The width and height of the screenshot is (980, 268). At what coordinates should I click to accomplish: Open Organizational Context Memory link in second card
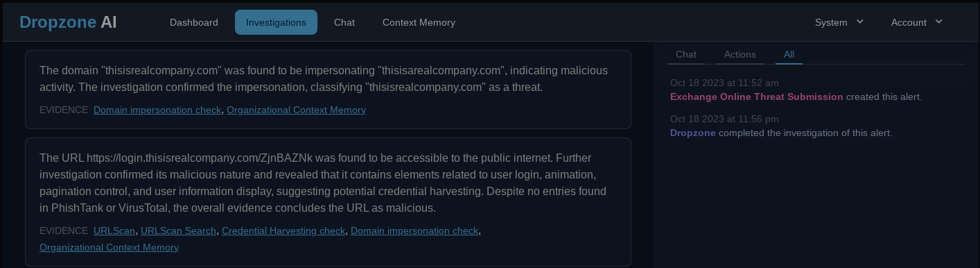tap(109, 247)
